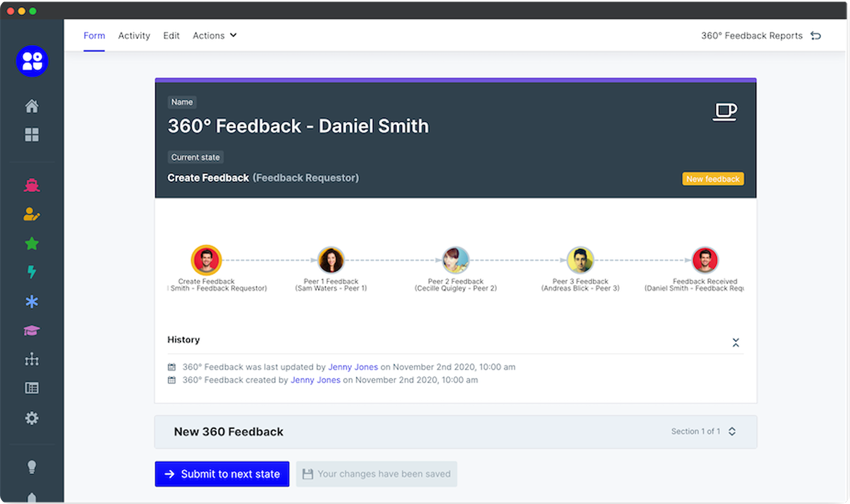This screenshot has width=850, height=504.
Task: Click Submit to next state button
Action: (x=222, y=474)
